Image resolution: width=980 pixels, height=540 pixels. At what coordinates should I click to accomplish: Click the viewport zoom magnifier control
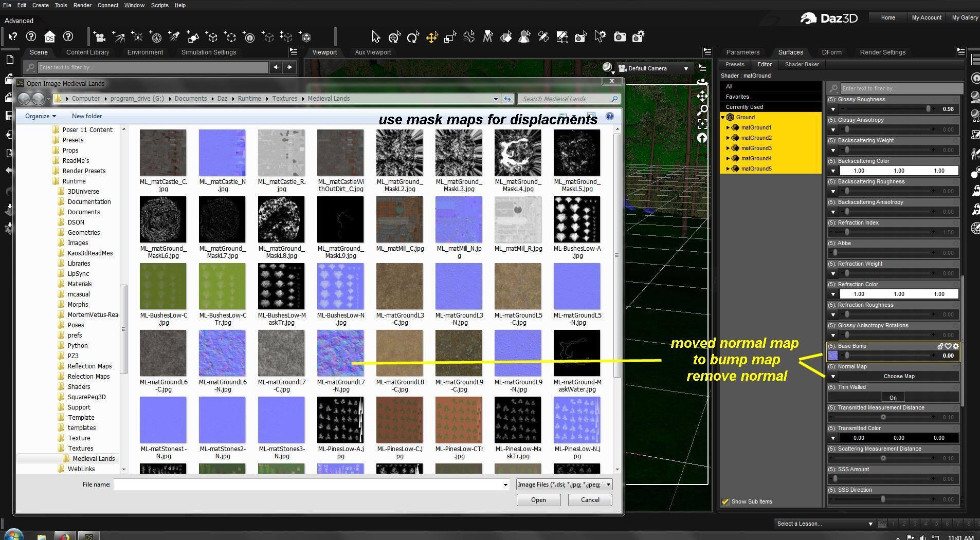702,110
